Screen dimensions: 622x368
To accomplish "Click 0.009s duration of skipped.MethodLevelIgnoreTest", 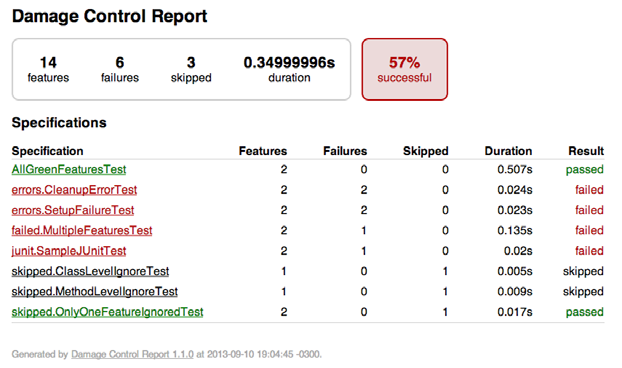I will [x=515, y=291].
